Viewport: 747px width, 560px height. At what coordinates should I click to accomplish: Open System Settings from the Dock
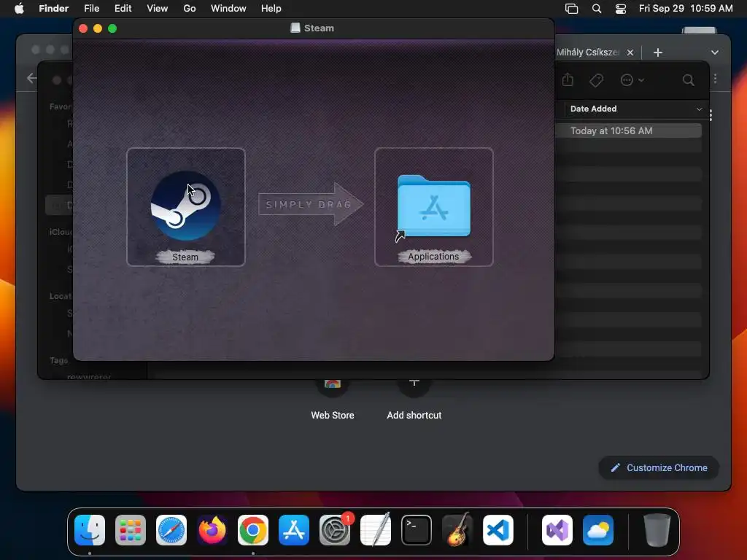coord(335,530)
